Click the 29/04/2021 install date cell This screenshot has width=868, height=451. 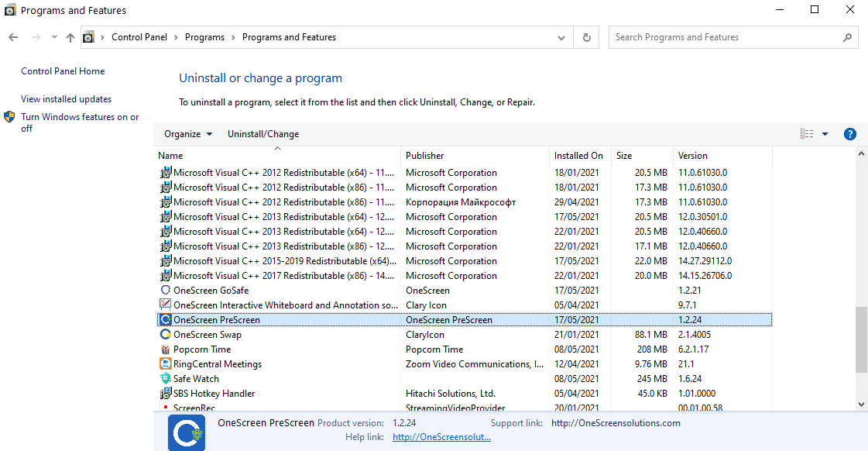click(x=576, y=202)
